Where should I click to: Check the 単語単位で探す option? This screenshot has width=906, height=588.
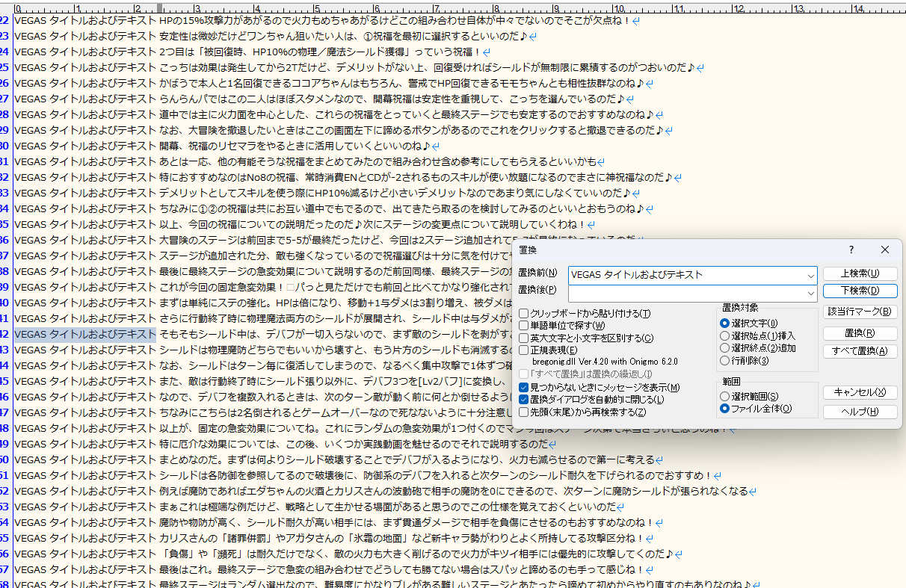562,326
